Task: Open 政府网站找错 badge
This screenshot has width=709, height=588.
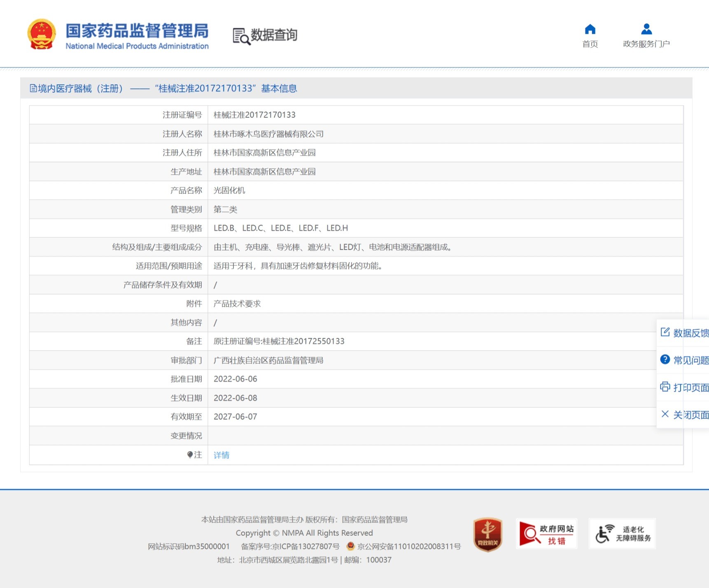Action: (x=546, y=534)
